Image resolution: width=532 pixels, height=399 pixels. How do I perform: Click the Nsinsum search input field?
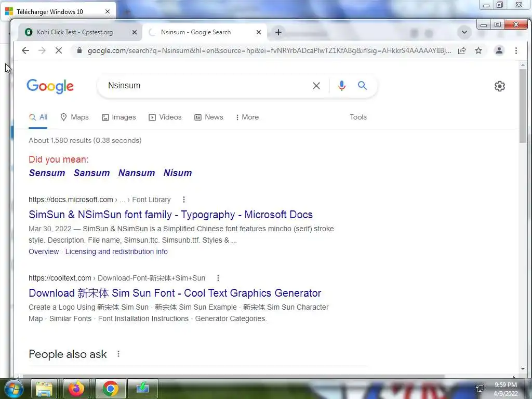coord(207,86)
